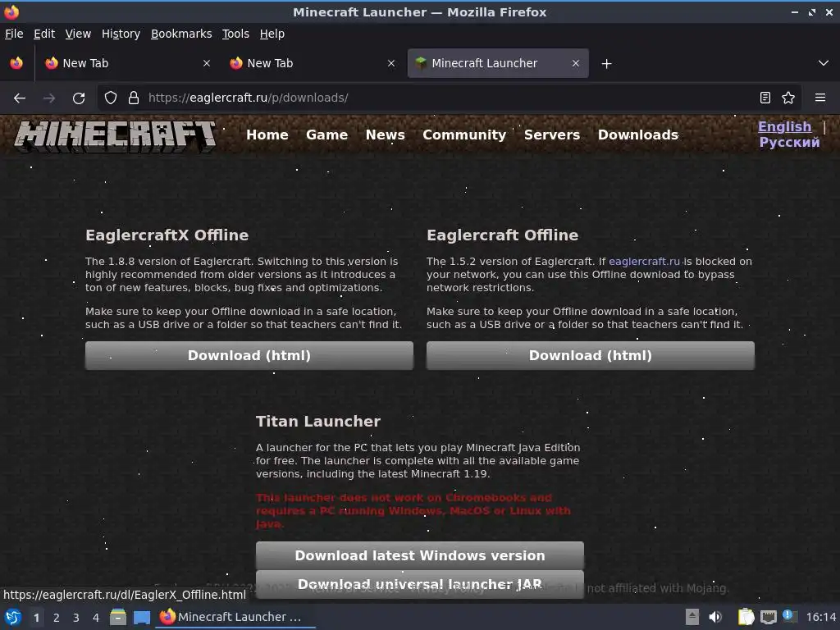Click the Firefox icon in the title bar
840x630 pixels.
coord(11,11)
